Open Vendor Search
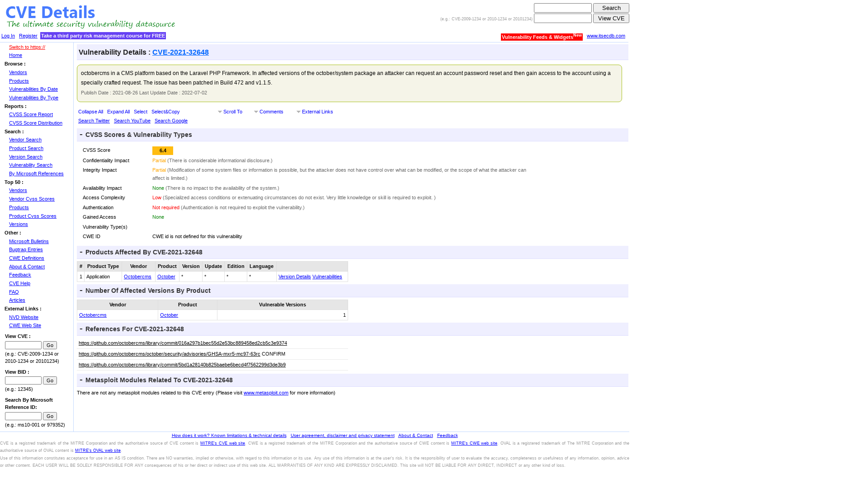Screen dimensions: 868x488 click(25, 140)
